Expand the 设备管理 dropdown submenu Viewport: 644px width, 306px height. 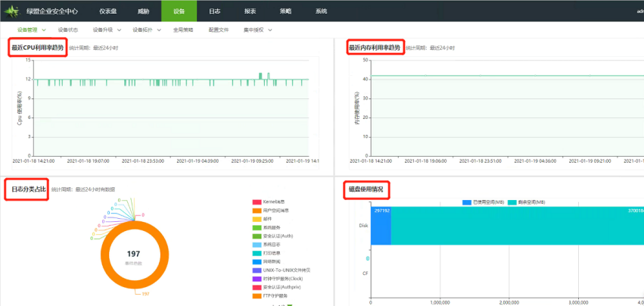[x=31, y=30]
